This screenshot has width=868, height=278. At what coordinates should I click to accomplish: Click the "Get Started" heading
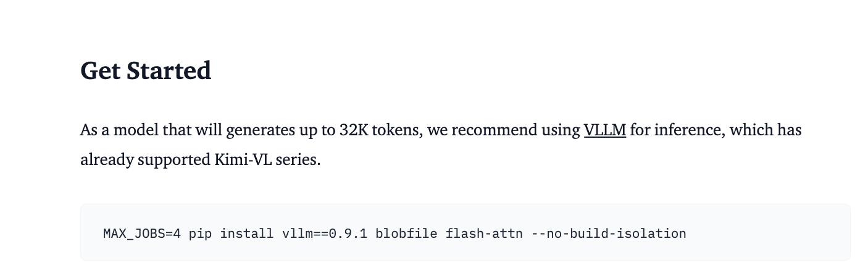(146, 71)
